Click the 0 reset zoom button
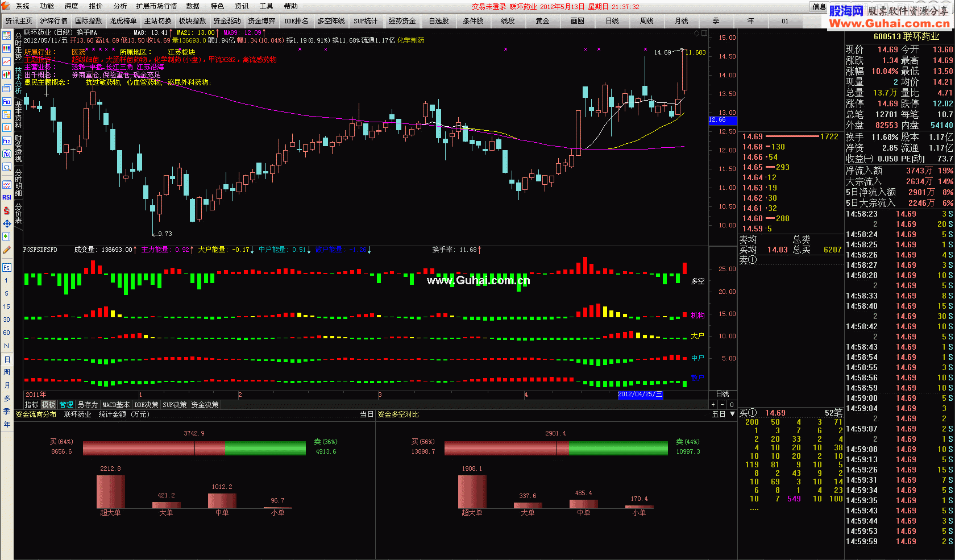Screen dimensions: 955x560 [x=732, y=405]
